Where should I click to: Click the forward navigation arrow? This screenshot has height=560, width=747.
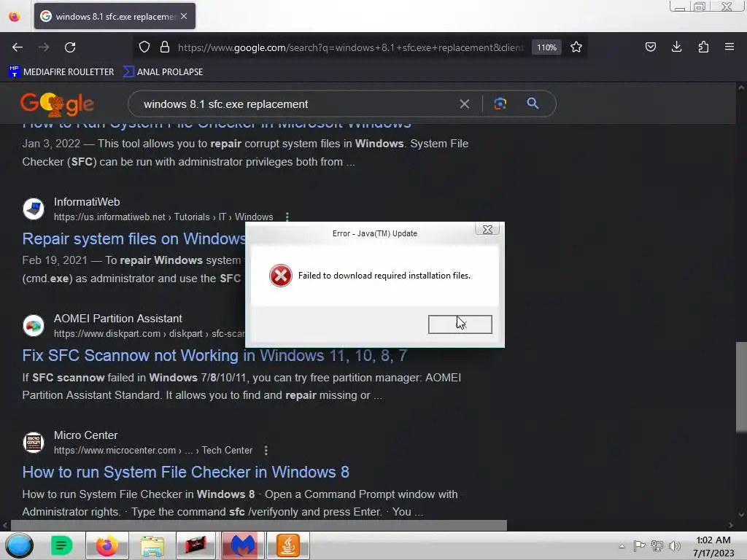(44, 47)
